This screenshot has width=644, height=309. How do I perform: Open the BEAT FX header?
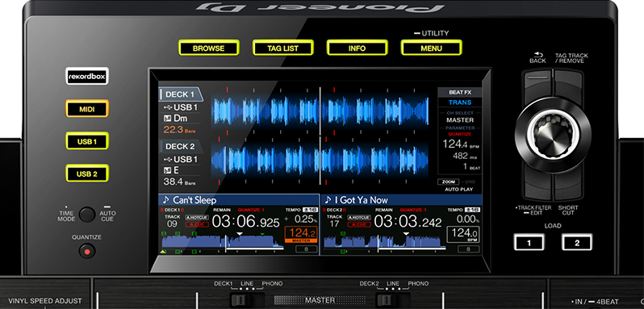click(x=459, y=92)
